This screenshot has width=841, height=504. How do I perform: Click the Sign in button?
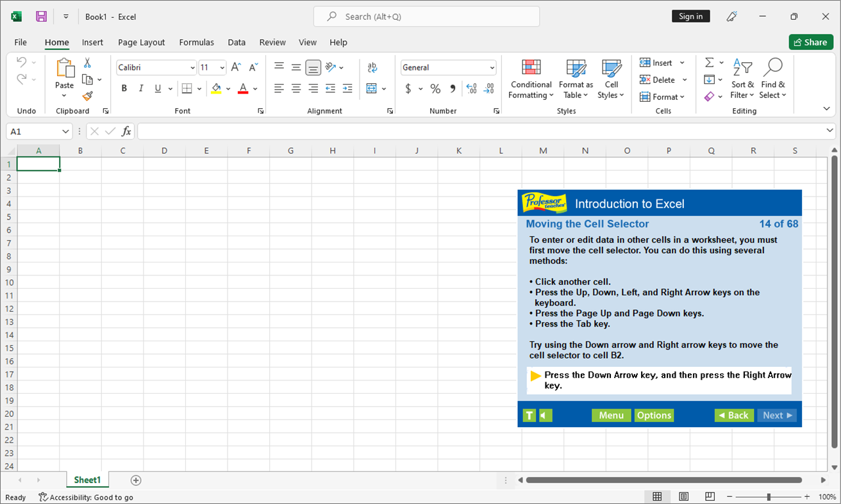[x=690, y=16]
